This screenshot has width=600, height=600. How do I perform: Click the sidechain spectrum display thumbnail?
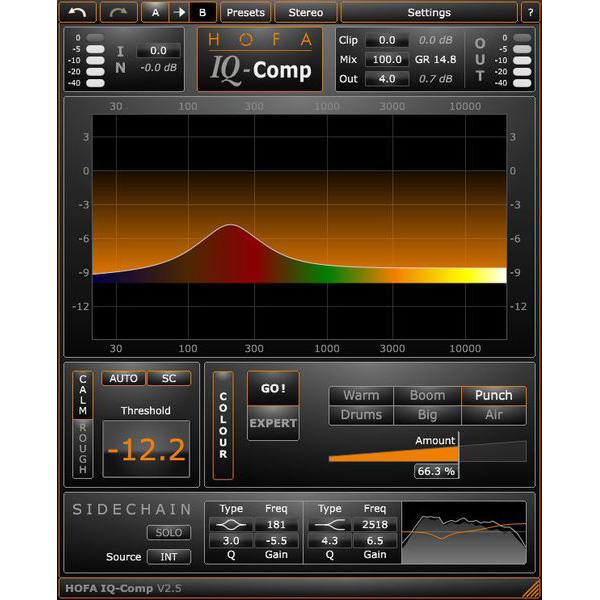(x=464, y=533)
